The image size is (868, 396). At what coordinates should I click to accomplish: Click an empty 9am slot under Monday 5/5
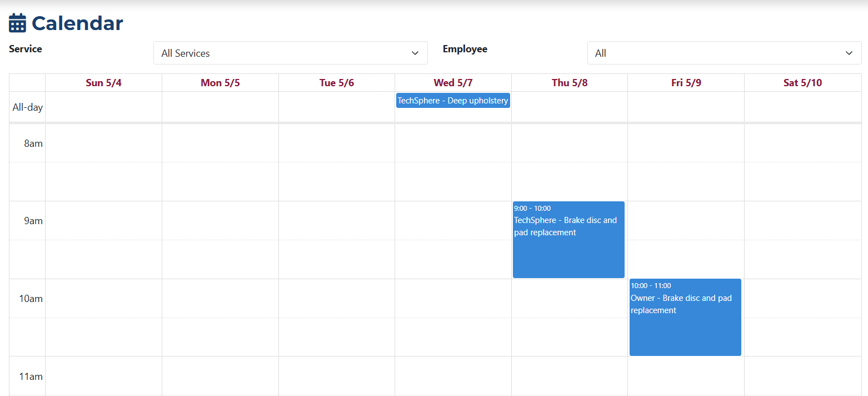(x=220, y=221)
